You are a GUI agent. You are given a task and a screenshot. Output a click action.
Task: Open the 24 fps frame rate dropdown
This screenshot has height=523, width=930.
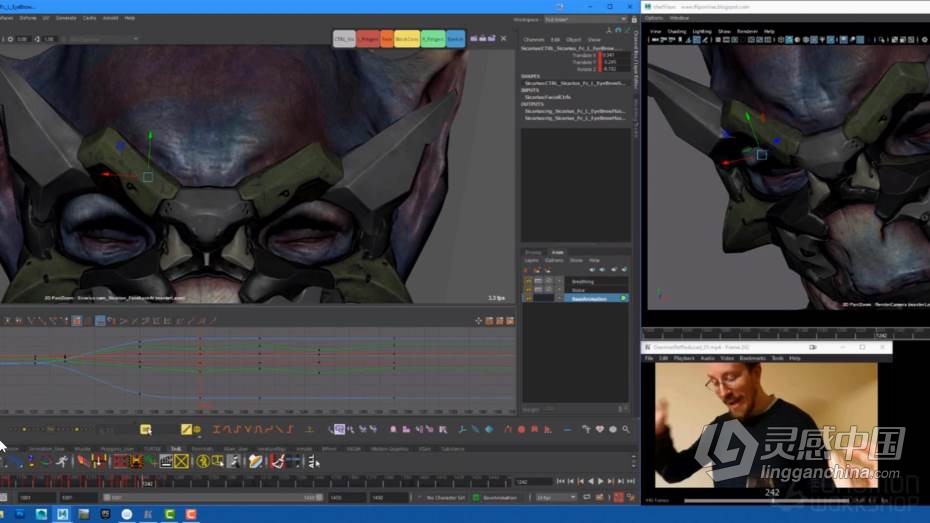pyautogui.click(x=556, y=498)
